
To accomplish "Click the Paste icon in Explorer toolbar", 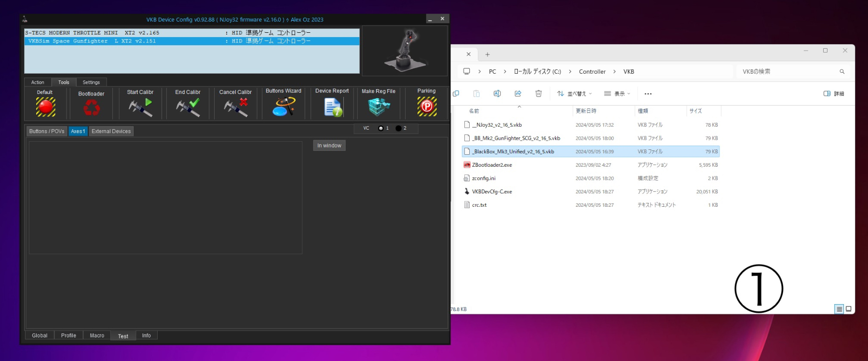I will [x=476, y=94].
